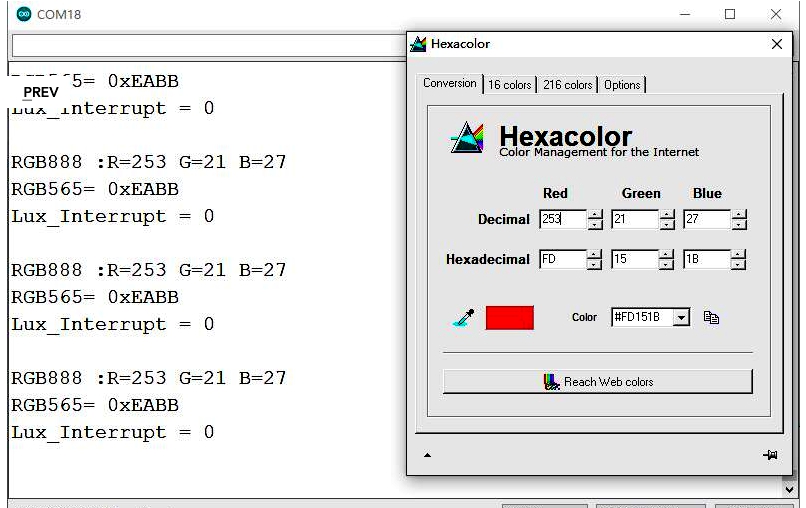Maximize the COM18 window

(x=730, y=14)
